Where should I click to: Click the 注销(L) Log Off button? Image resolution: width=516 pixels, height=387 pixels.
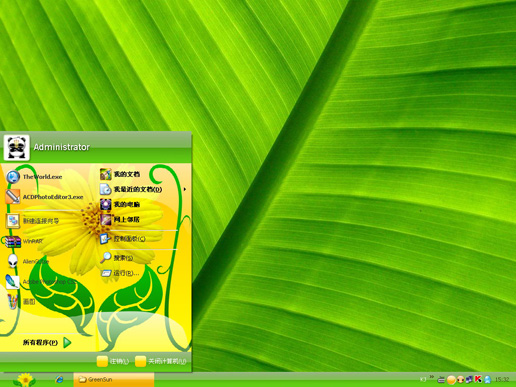pyautogui.click(x=113, y=361)
